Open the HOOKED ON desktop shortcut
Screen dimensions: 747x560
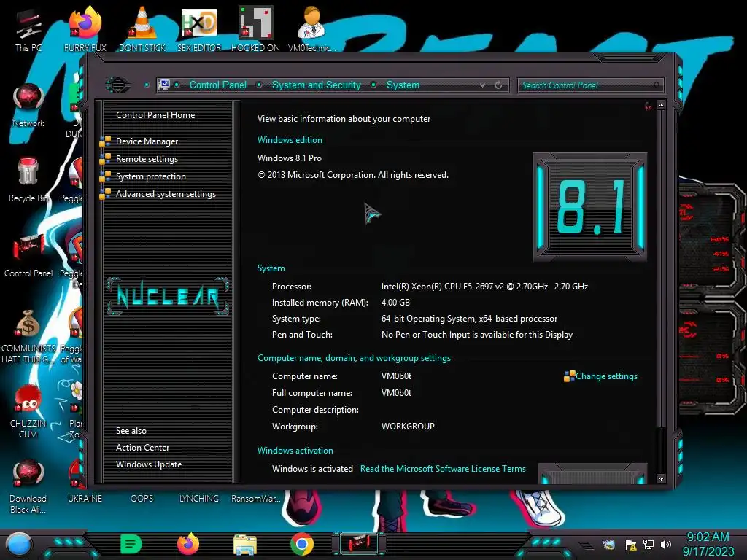coord(255,29)
